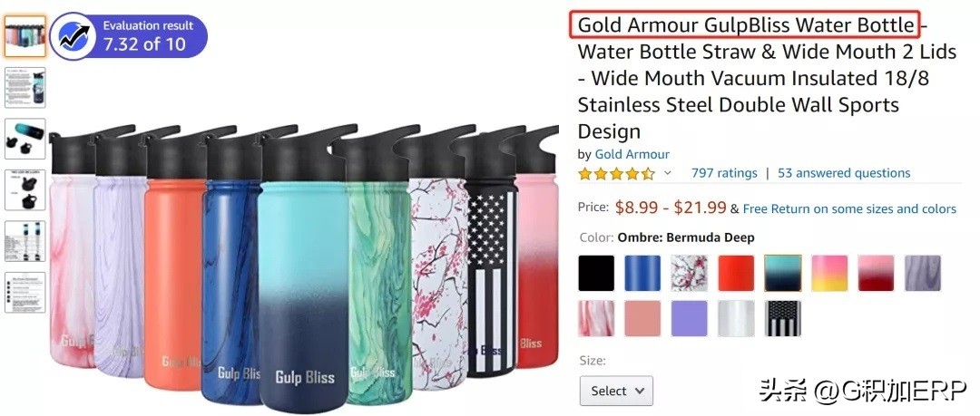
Task: Select the first bottle lineup thumbnail
Action: [25, 36]
